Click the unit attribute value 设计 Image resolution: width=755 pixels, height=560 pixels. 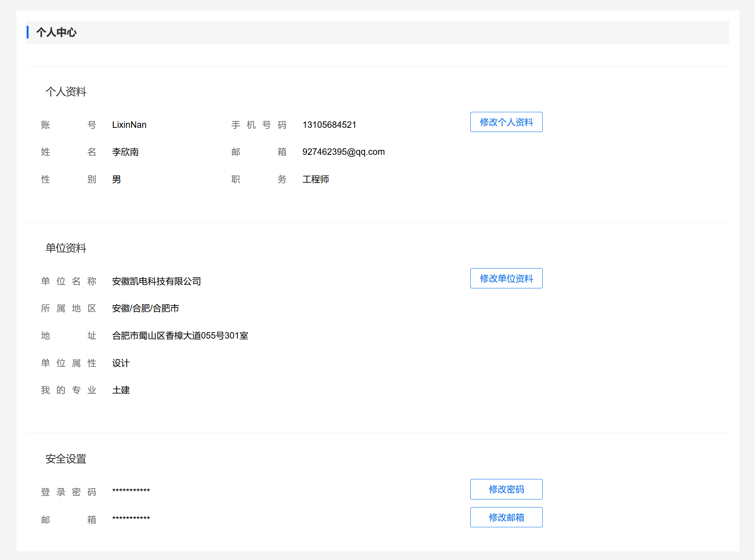click(121, 363)
